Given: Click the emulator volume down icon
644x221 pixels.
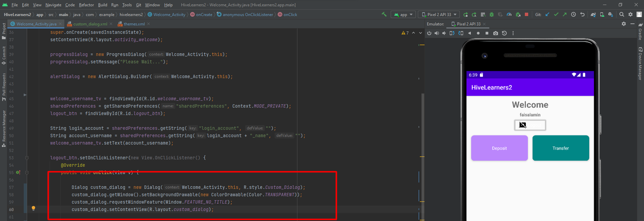Looking at the screenshot, I should (444, 33).
